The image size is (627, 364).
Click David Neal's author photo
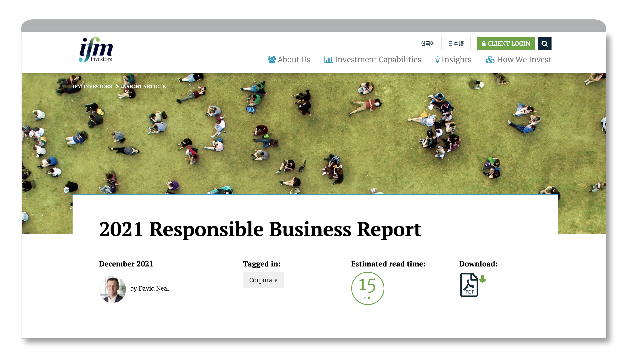113,289
